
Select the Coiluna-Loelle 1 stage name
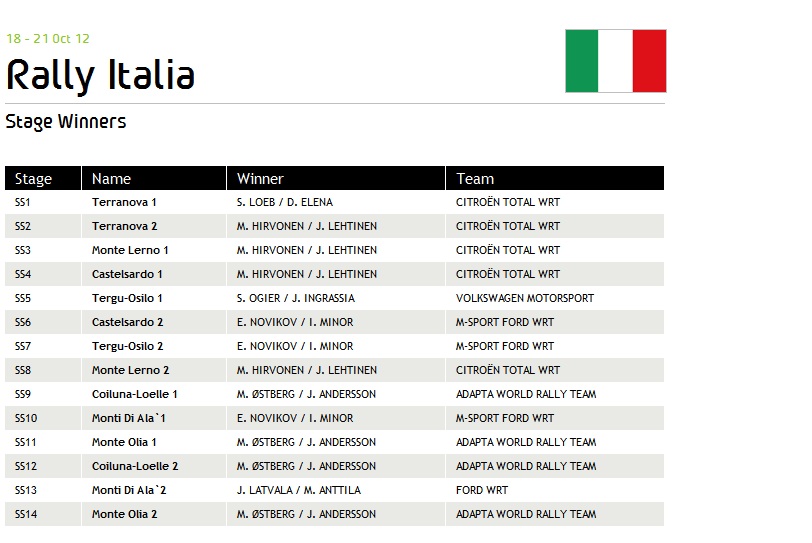[x=135, y=394]
